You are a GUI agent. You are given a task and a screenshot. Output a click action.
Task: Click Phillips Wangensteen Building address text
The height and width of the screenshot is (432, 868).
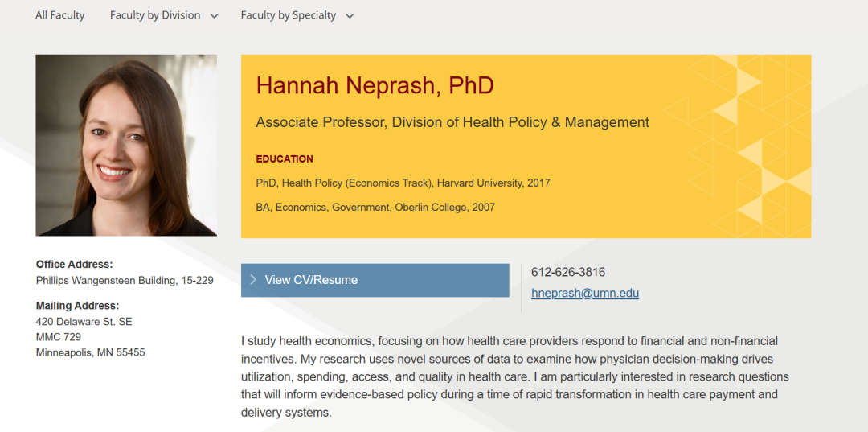125,281
